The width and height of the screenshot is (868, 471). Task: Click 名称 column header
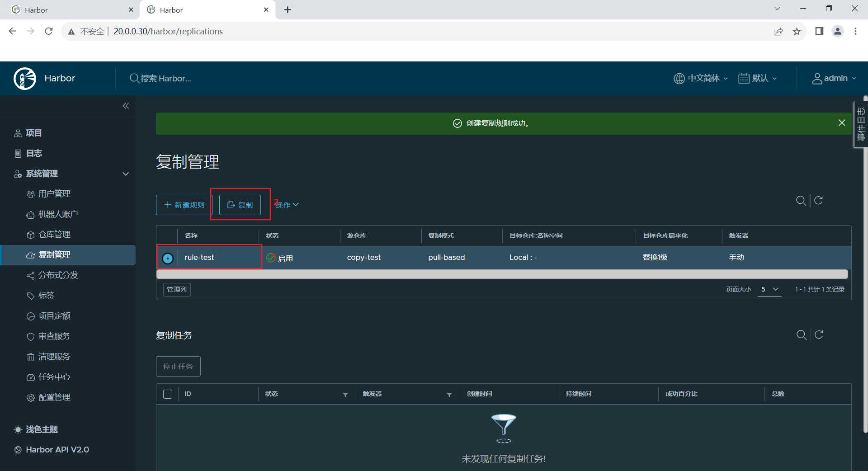[191, 235]
